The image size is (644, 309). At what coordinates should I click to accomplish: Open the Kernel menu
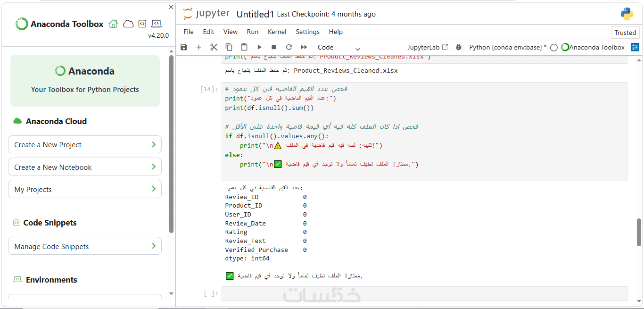coord(277,32)
